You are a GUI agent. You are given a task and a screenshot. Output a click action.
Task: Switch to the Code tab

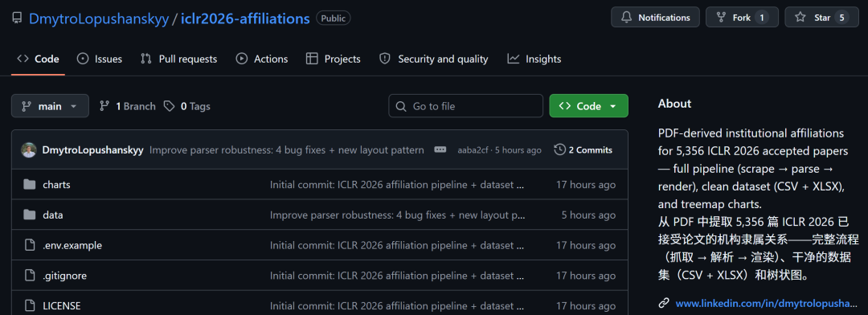click(x=39, y=59)
